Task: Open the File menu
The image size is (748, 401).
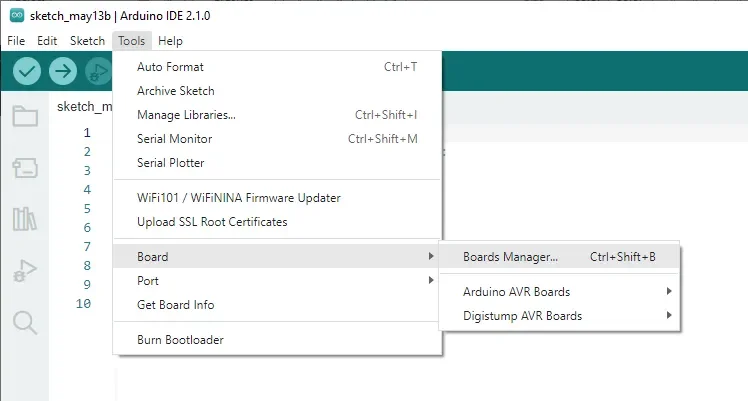Action: pos(16,41)
